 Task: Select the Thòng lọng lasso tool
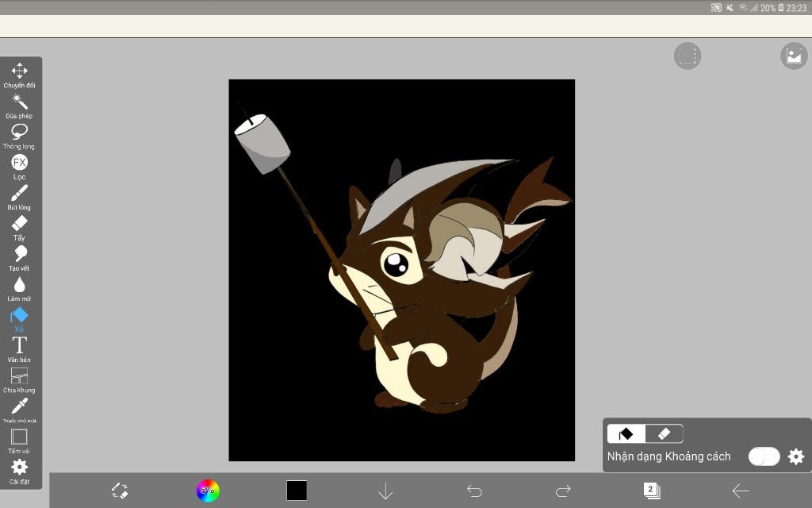(x=19, y=137)
